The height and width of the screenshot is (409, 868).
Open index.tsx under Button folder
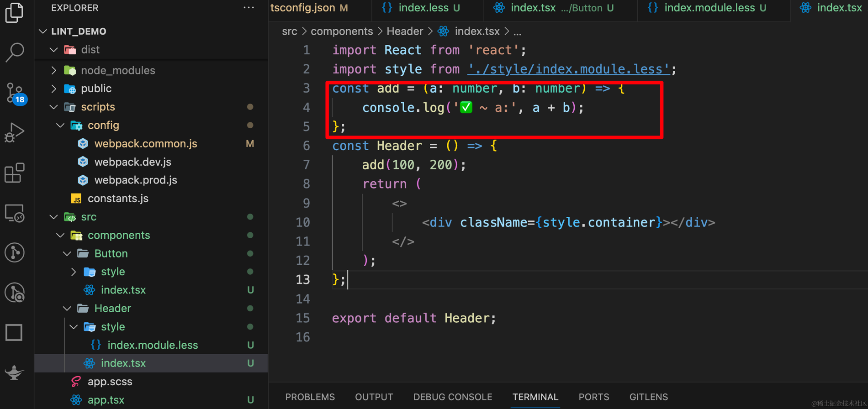pyautogui.click(x=151, y=290)
